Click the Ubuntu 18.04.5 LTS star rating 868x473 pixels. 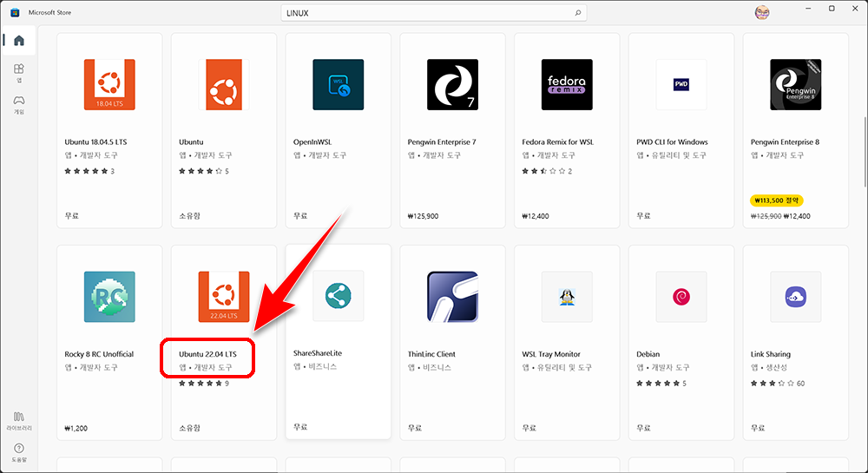89,172
